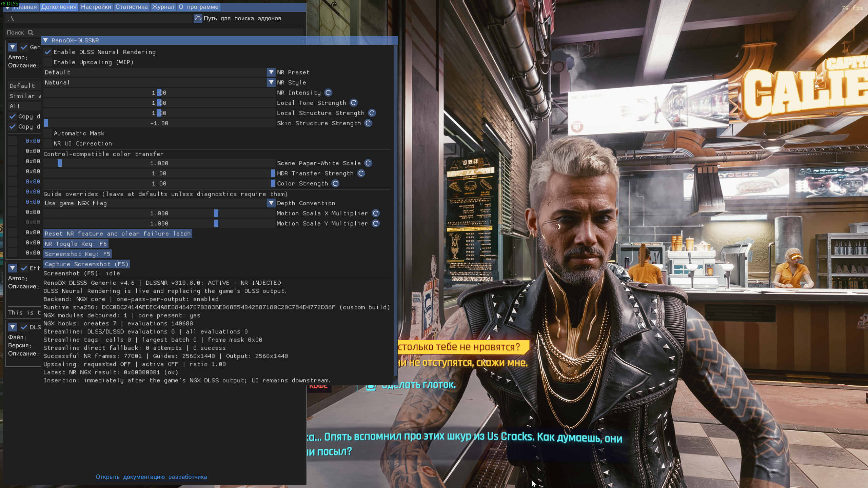Click reset icon next to Skin Structure Strength
The height and width of the screenshot is (488, 868).
368,123
